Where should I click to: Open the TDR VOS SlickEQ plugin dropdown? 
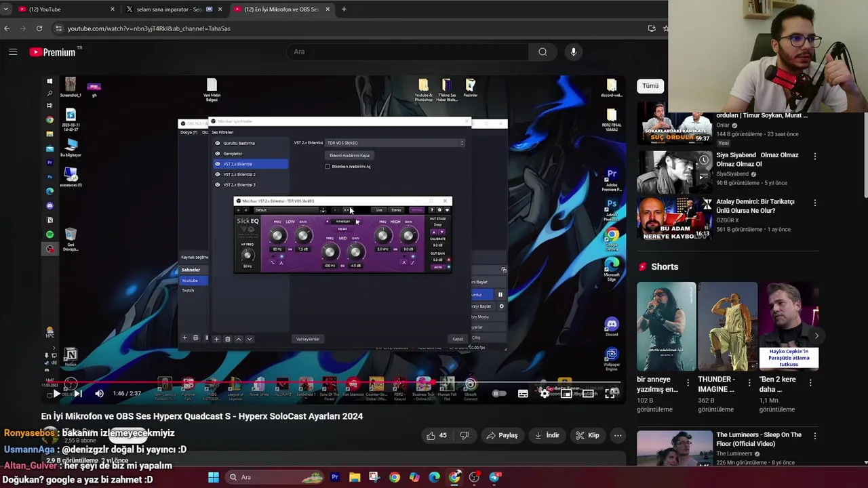tap(395, 143)
